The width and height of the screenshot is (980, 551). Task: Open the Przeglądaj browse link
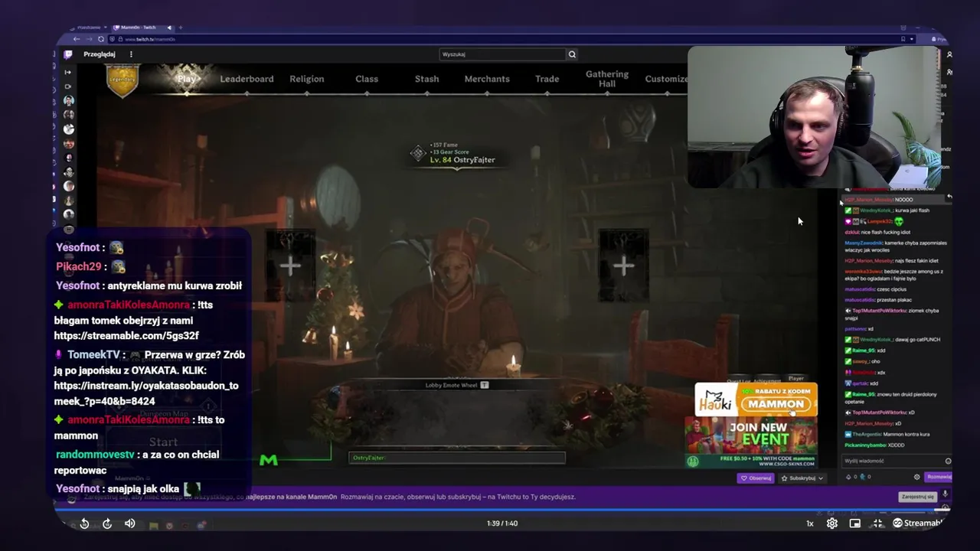coord(99,54)
